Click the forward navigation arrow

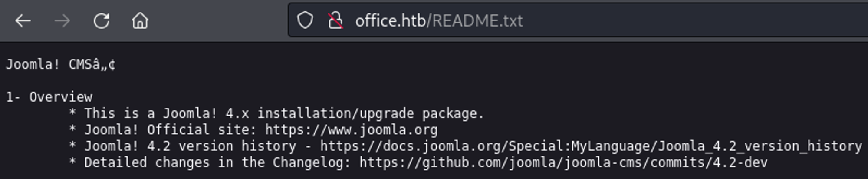pos(62,21)
